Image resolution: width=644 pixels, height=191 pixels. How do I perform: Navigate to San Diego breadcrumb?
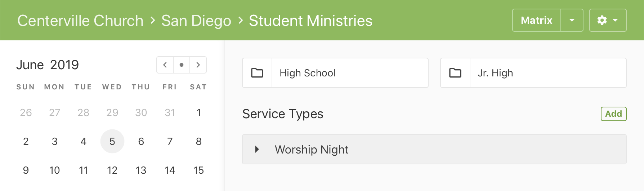click(x=196, y=21)
